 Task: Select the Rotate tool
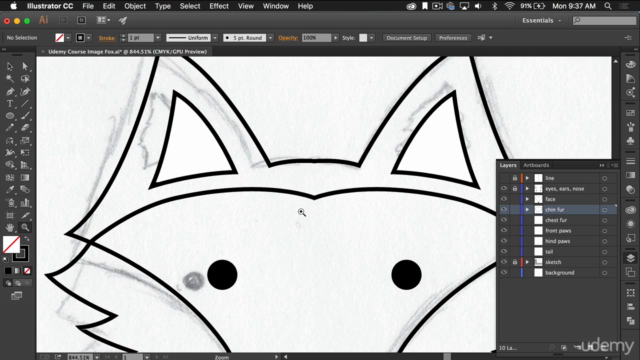pyautogui.click(x=10, y=141)
